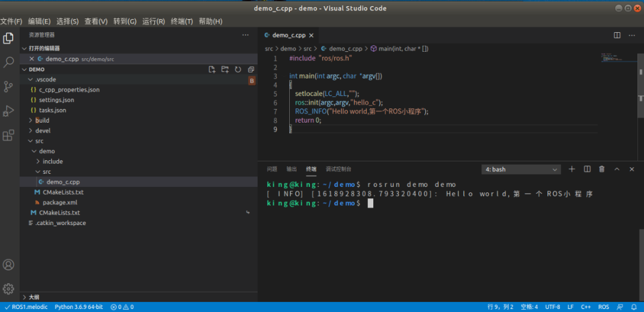
Task: Open explorer panel more actions (…)
Action: point(245,35)
